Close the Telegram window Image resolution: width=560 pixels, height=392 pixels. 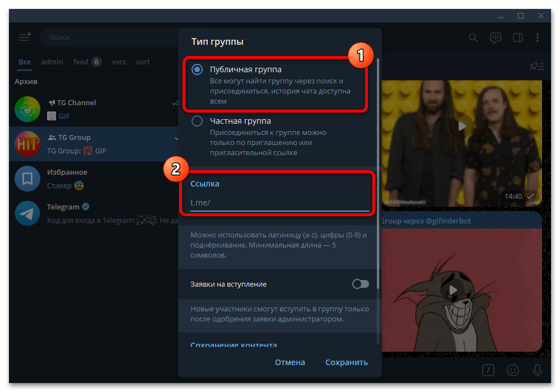[x=541, y=16]
